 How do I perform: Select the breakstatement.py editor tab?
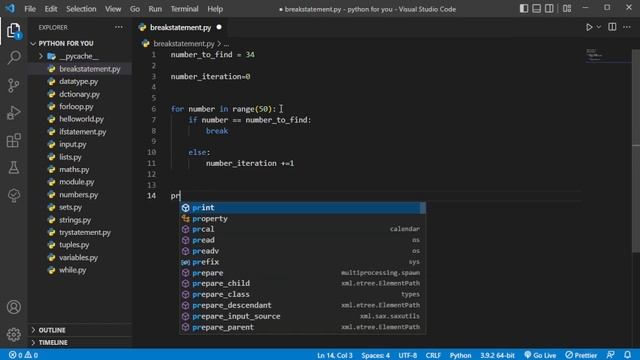(x=180, y=27)
